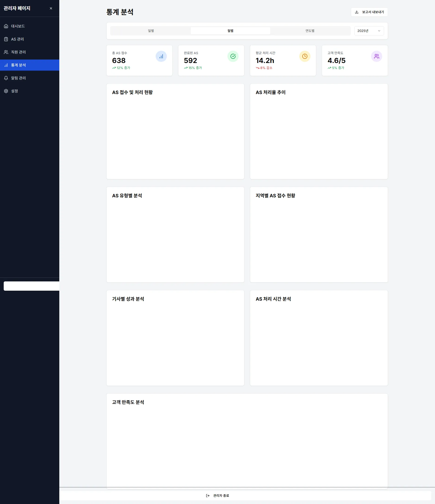Click the 4.6/5 satisfaction value
This screenshot has width=435, height=504.
336,60
